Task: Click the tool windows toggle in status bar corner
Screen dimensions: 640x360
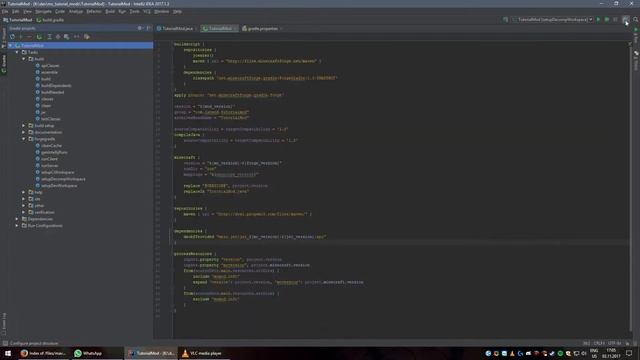Action: 5,344
